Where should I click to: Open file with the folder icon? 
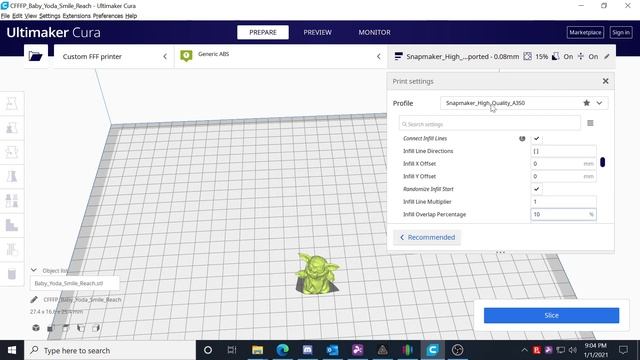(36, 56)
